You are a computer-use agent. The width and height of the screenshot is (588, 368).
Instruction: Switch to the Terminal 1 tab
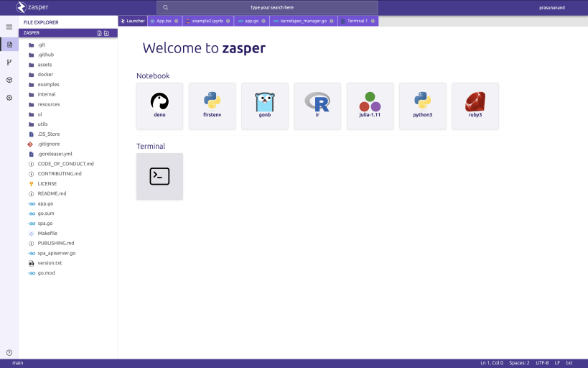(x=357, y=21)
